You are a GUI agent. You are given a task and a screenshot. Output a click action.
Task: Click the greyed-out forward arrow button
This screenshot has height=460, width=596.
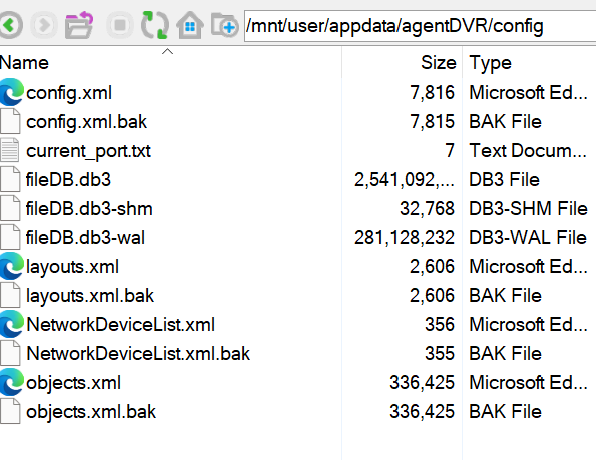pos(44,25)
